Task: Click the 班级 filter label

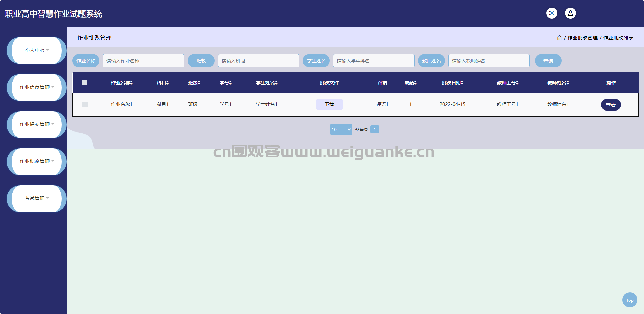Action: coord(201,61)
